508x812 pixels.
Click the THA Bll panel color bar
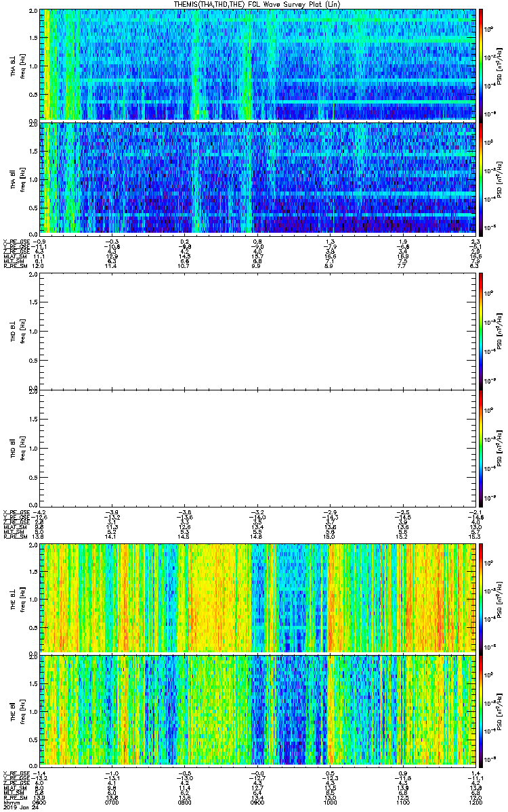click(481, 178)
